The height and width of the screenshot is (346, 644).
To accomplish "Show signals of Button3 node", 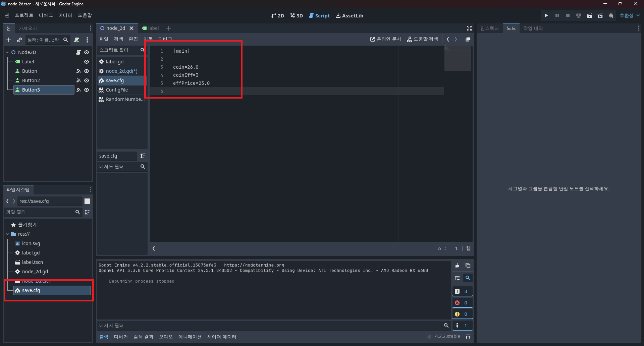I will pos(78,90).
